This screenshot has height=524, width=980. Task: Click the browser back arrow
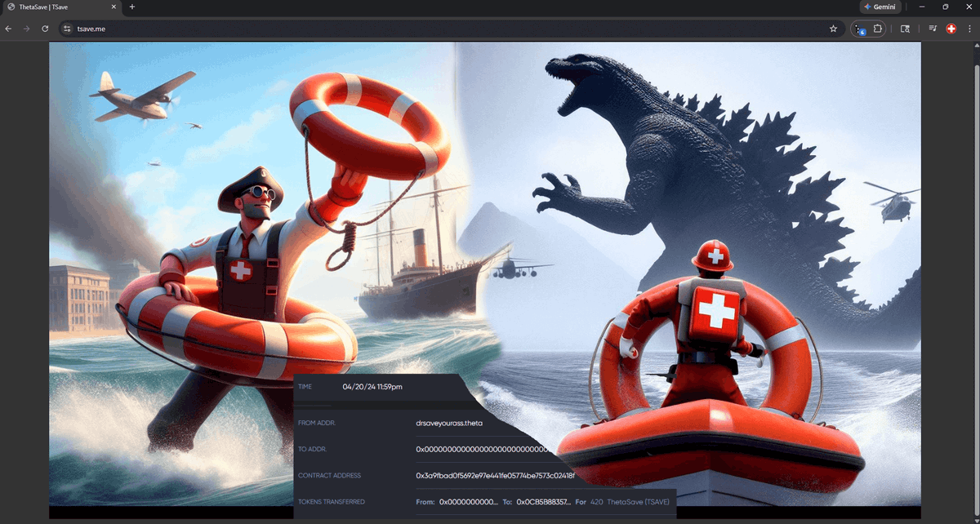[x=8, y=29]
